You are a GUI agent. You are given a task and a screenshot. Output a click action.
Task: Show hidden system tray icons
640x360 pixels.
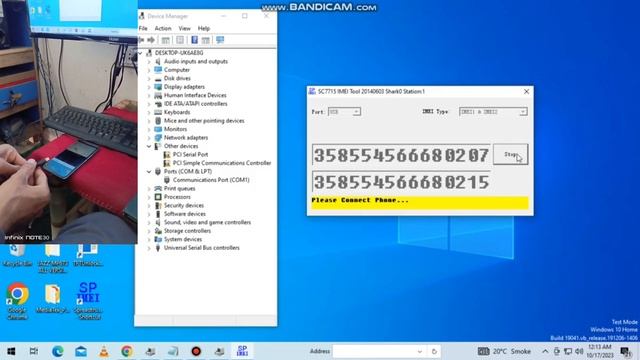click(x=545, y=351)
